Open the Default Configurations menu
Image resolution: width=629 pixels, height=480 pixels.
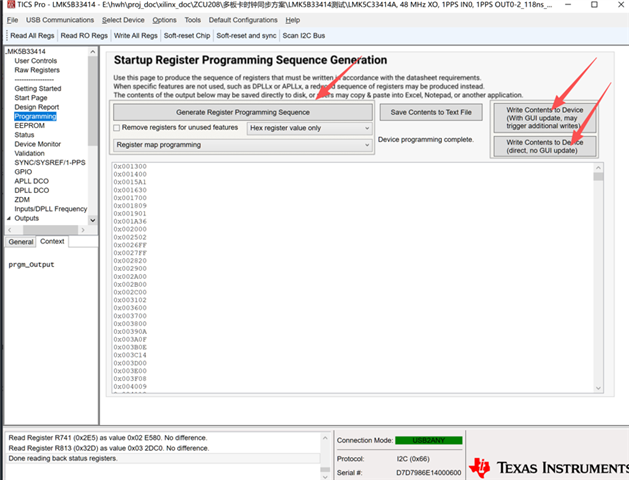[x=243, y=20]
